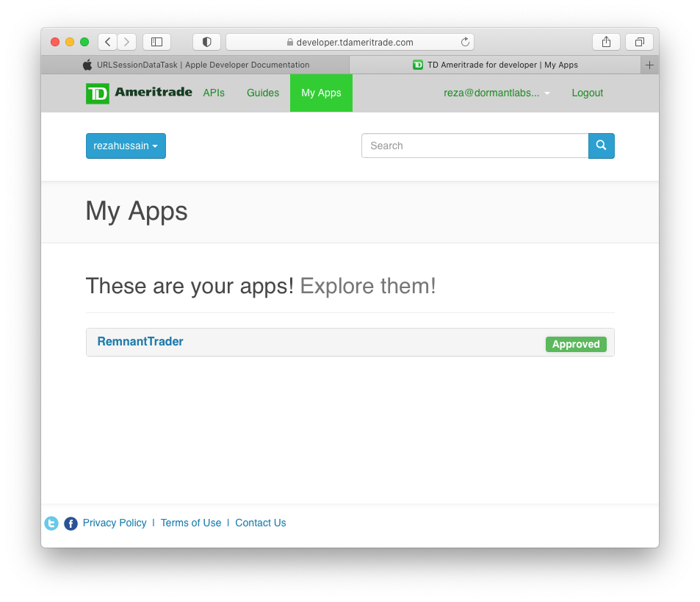The image size is (700, 602).
Task: Open the APIs menu item
Action: pyautogui.click(x=214, y=93)
